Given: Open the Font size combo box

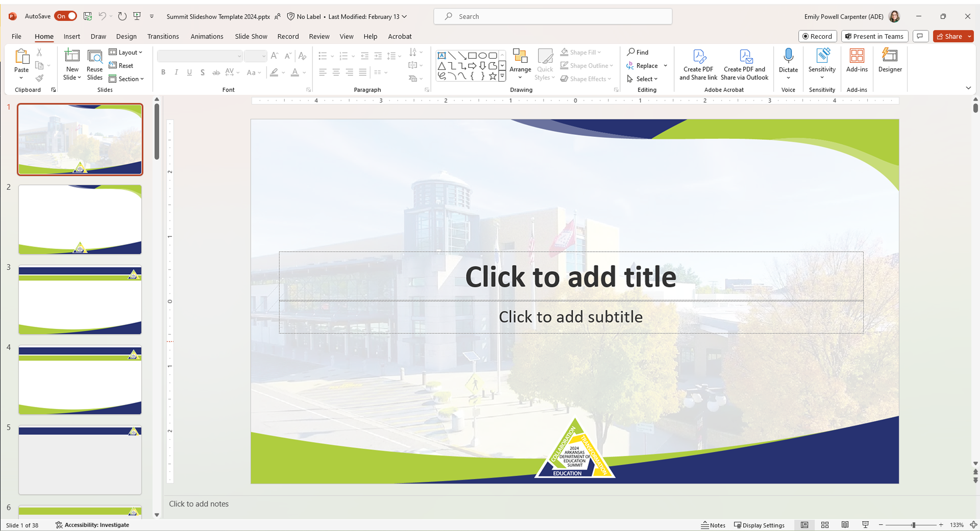Looking at the screenshot, I should (255, 56).
